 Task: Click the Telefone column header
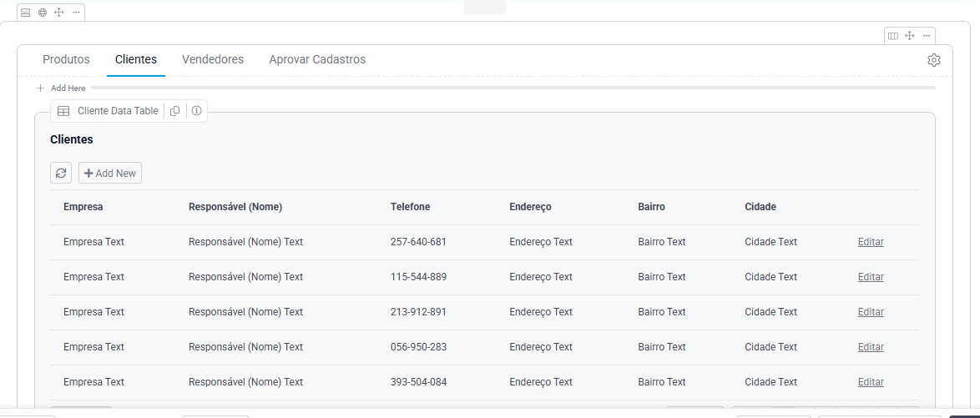(x=410, y=207)
